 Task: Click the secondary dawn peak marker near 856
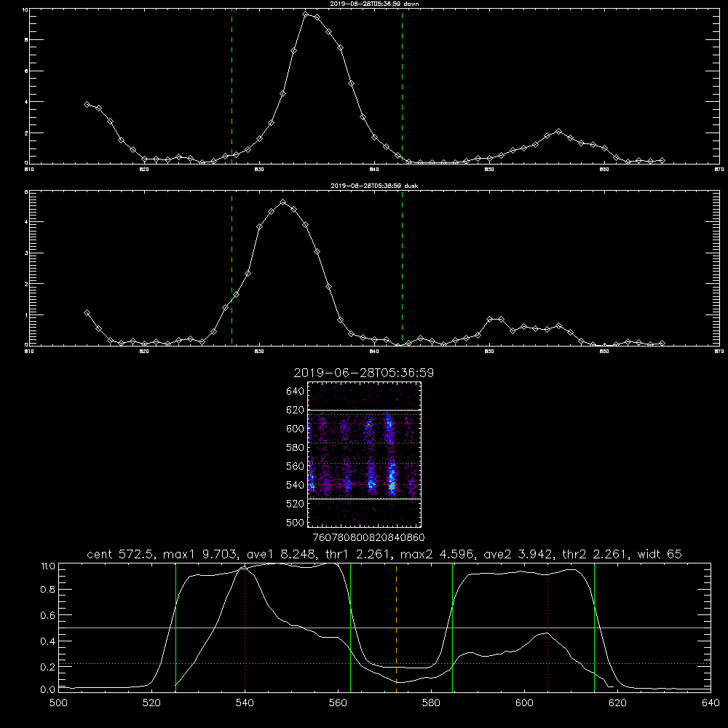(558, 131)
